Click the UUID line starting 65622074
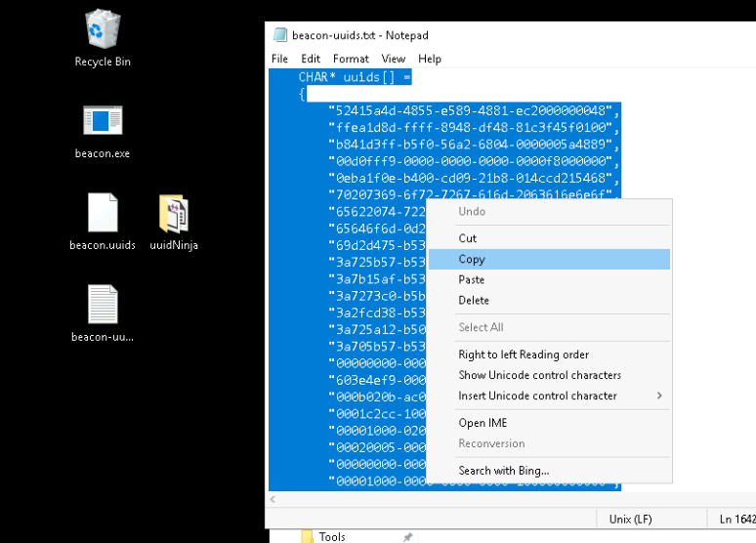The height and width of the screenshot is (543, 756). [x=377, y=212]
